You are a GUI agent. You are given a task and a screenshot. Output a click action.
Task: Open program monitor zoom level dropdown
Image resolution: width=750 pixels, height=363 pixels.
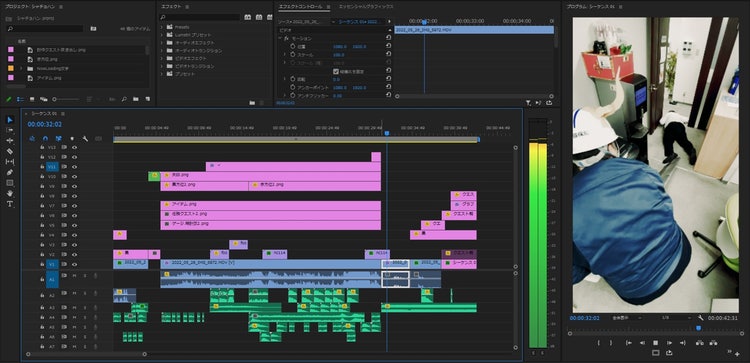click(626, 318)
